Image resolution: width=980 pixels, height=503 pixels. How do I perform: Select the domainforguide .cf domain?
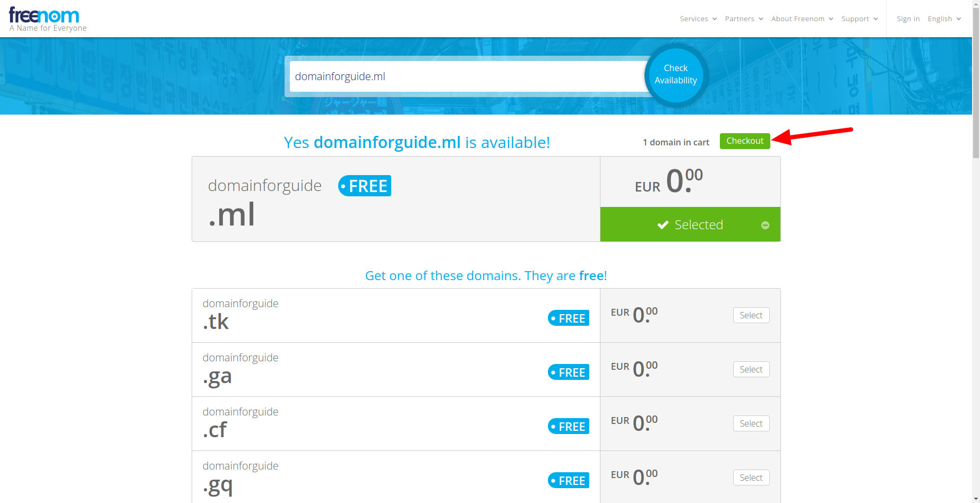click(x=751, y=423)
